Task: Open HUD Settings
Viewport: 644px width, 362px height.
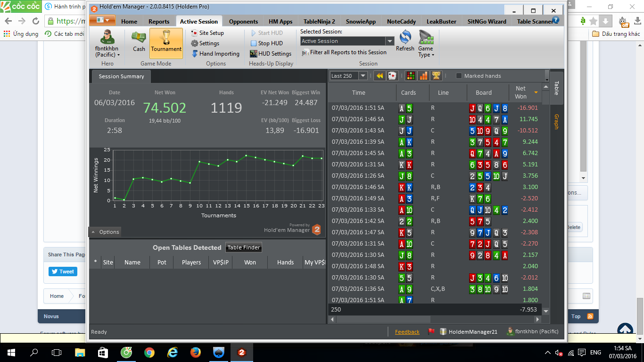Action: pos(271,54)
